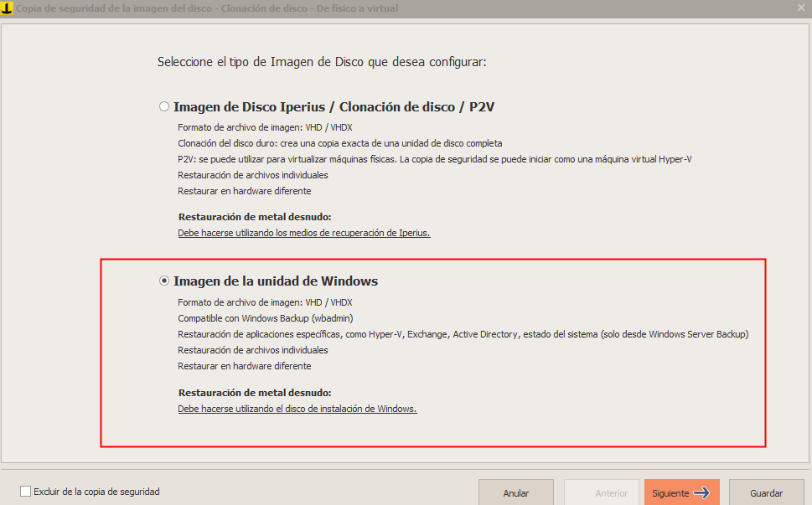The height and width of the screenshot is (505, 812).
Task: Click heading 'Imagen de la unidad de Windows'
Action: (x=276, y=281)
